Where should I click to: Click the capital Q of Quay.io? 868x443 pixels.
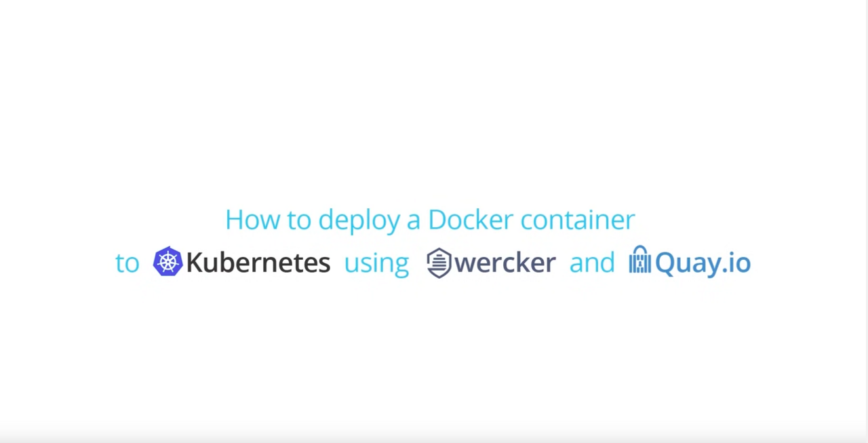666,264
